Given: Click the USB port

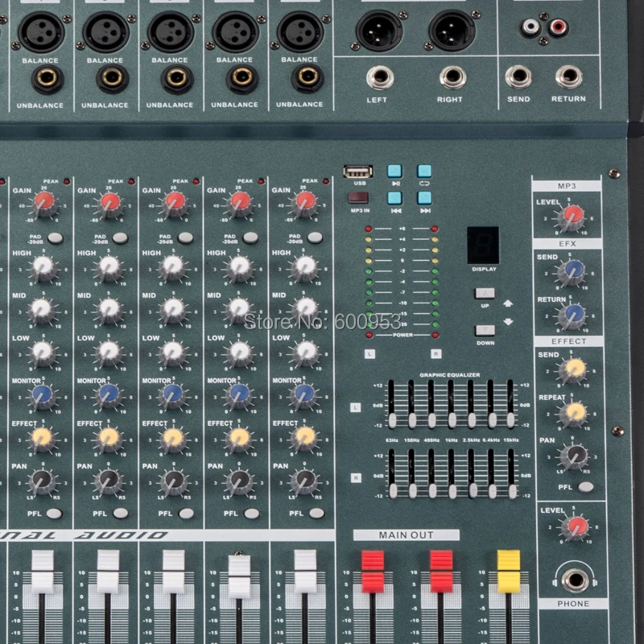Looking at the screenshot, I should 358,171.
